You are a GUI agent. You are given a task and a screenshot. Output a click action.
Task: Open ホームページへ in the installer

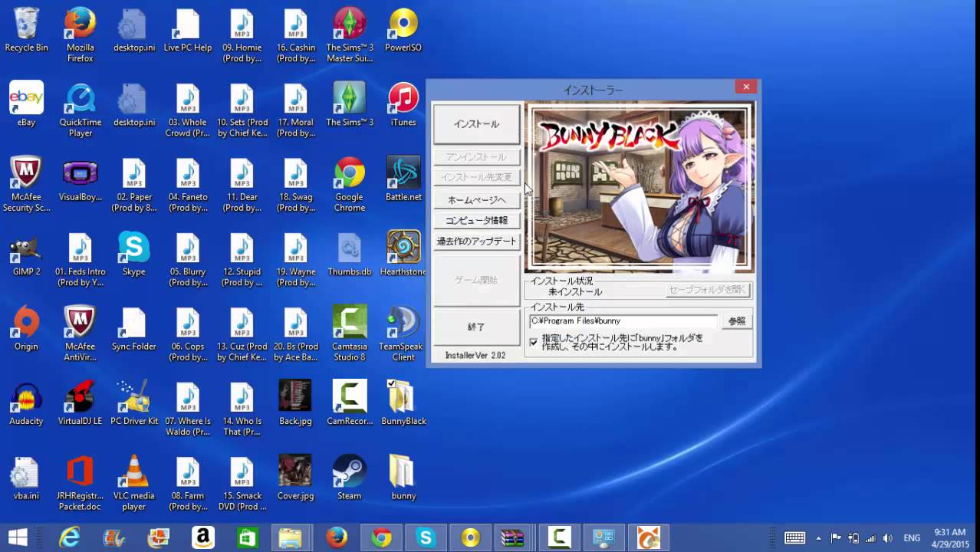pos(476,199)
